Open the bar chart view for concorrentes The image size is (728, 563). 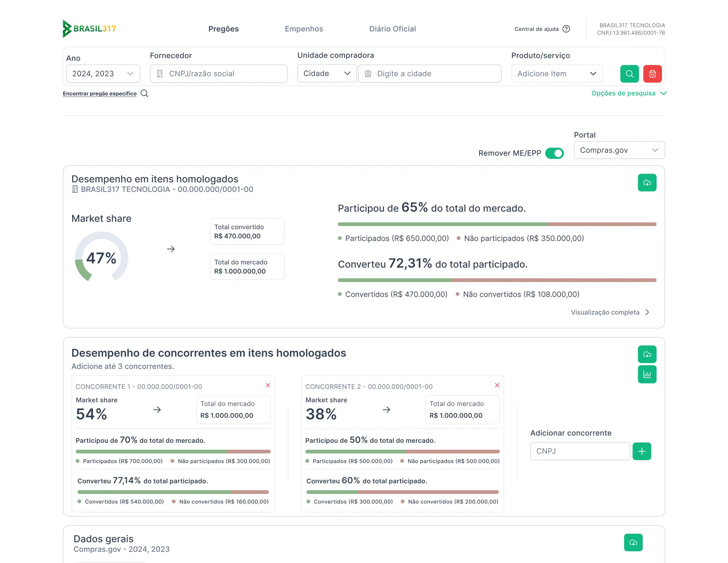click(647, 374)
